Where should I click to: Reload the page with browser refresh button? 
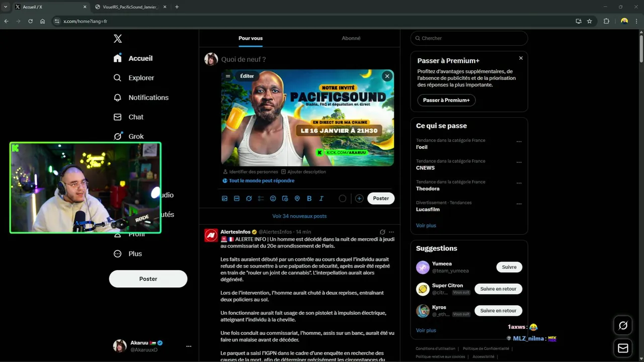pyautogui.click(x=30, y=21)
